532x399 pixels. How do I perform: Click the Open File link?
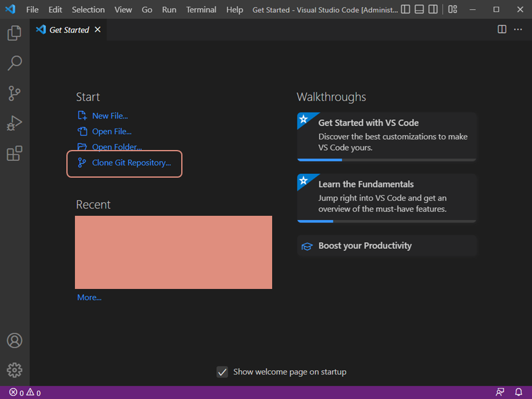point(112,132)
